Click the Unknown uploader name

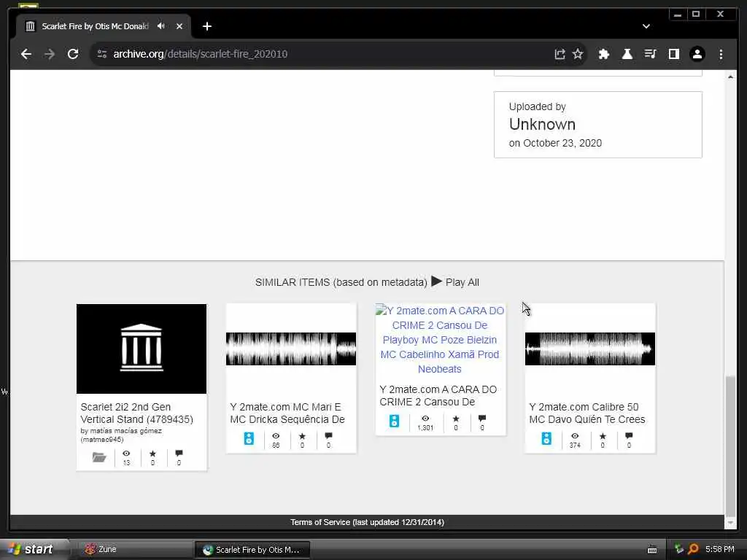[542, 124]
